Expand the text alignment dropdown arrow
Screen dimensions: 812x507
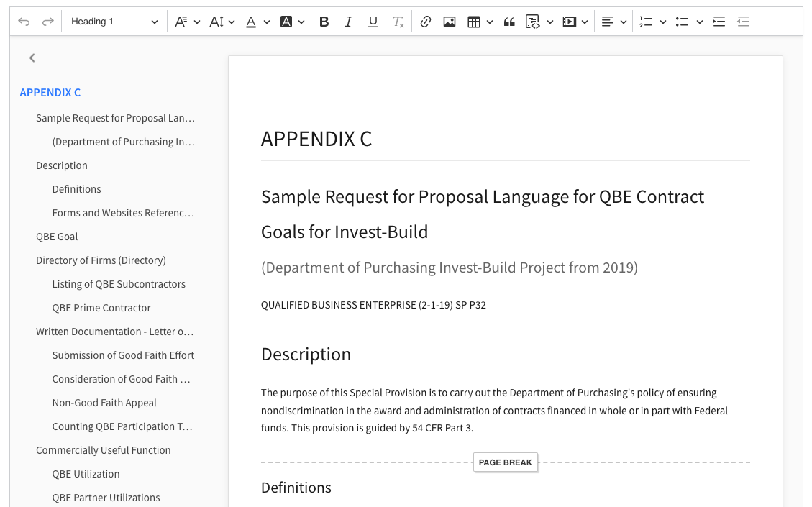(624, 22)
